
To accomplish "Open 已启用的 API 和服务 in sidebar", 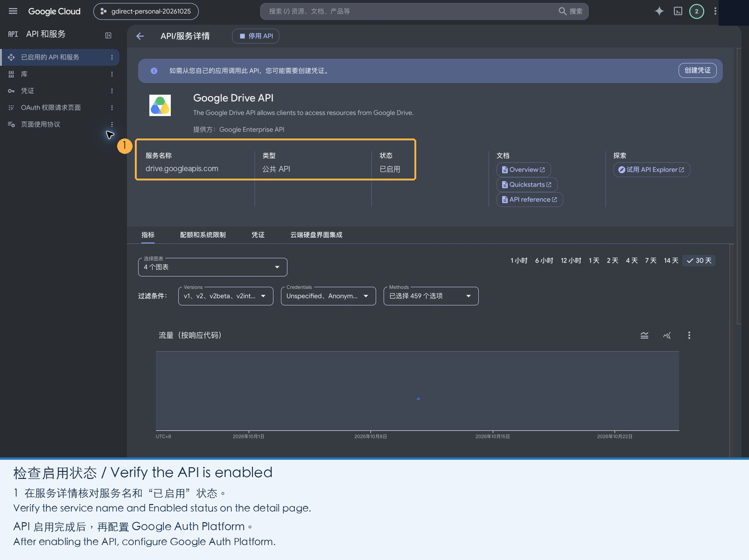I will (x=60, y=57).
